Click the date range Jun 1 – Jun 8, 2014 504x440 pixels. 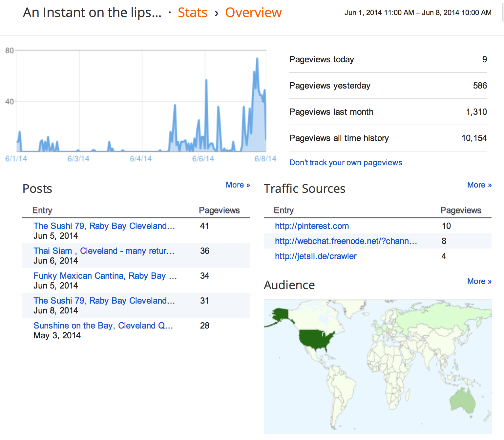click(417, 12)
